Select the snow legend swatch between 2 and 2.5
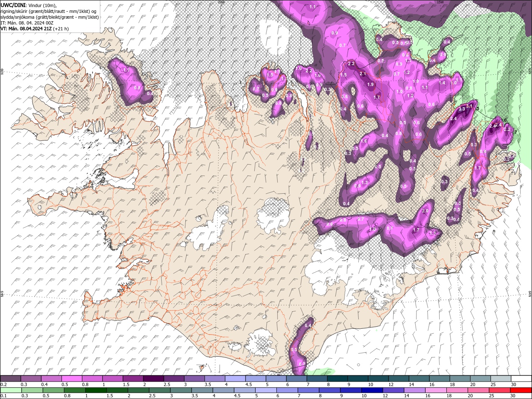Viewport: 532px width, 399px height. (153, 379)
